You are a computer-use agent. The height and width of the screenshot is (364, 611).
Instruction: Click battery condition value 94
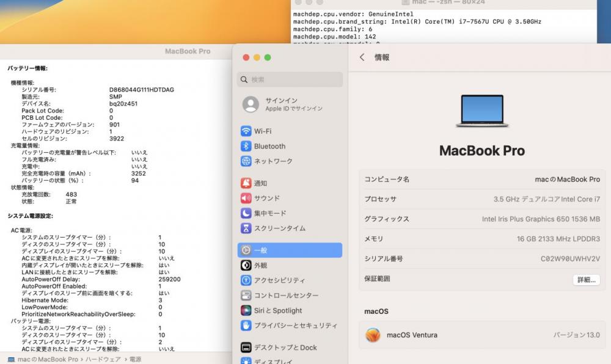pyautogui.click(x=135, y=181)
